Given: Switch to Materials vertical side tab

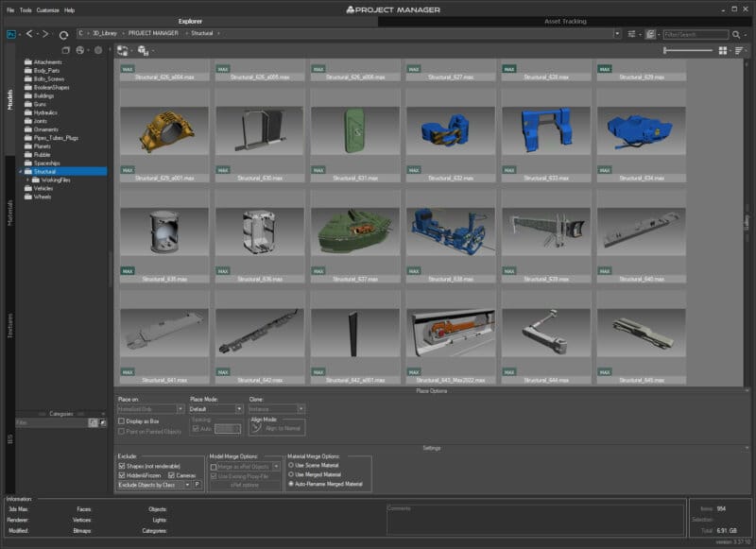Looking at the screenshot, I should click(10, 213).
